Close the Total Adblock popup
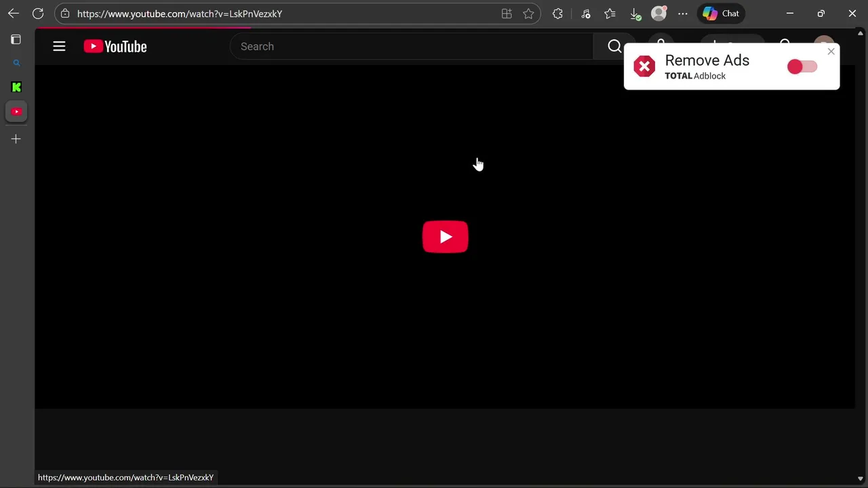Image resolution: width=868 pixels, height=488 pixels. coord(831,52)
